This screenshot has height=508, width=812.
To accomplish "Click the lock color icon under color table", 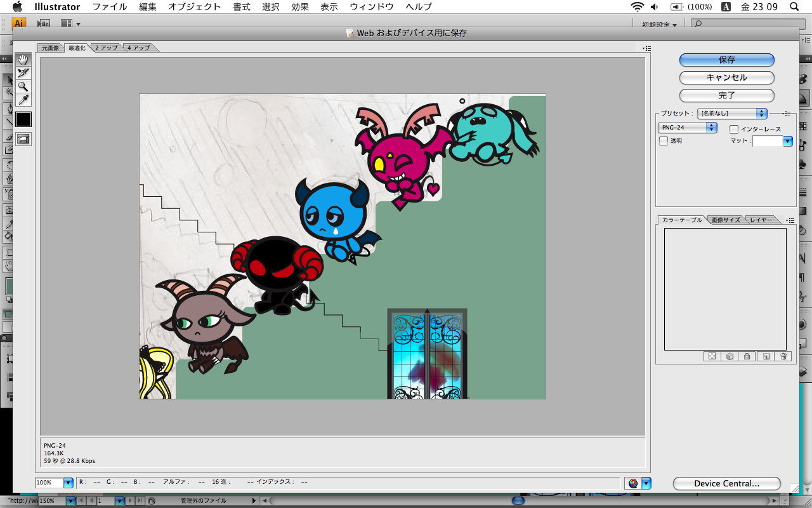I will click(747, 356).
